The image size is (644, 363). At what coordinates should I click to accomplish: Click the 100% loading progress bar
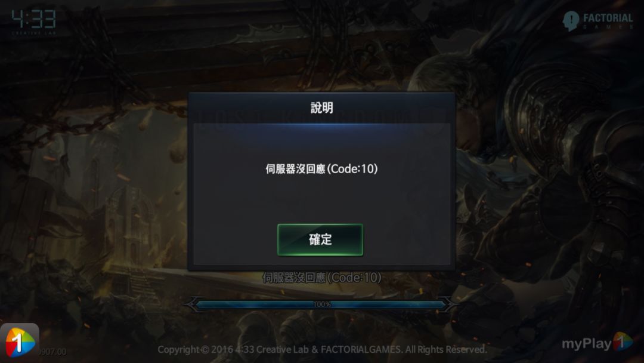321,304
